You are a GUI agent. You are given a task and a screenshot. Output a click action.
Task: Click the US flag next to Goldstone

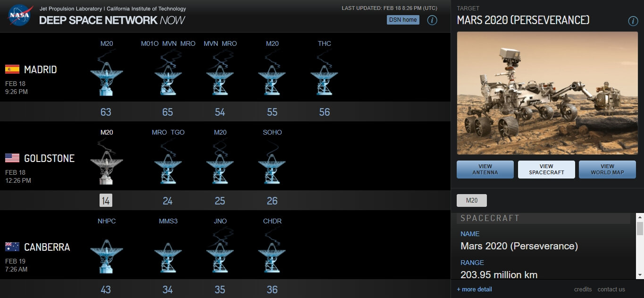[12, 158]
